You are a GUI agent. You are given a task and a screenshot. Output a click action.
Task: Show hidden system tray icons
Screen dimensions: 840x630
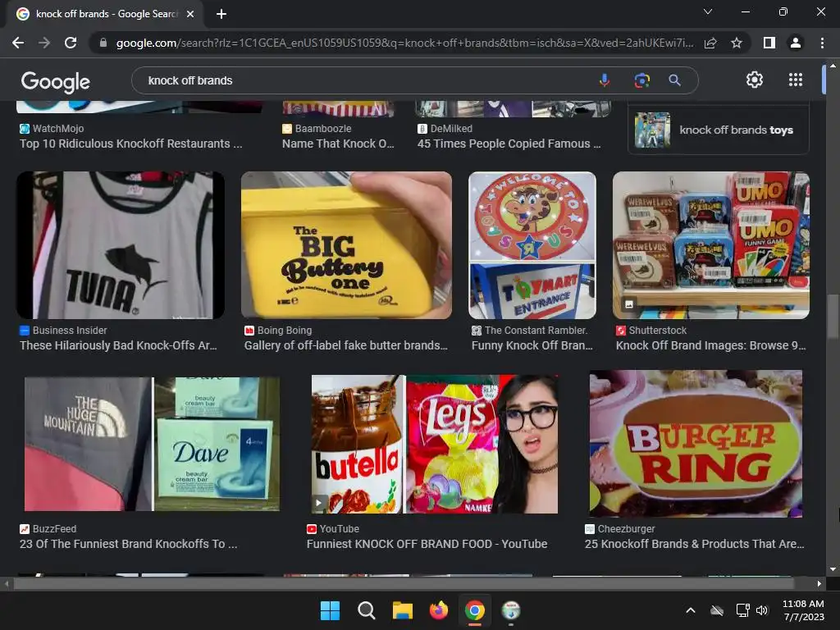[x=691, y=610]
